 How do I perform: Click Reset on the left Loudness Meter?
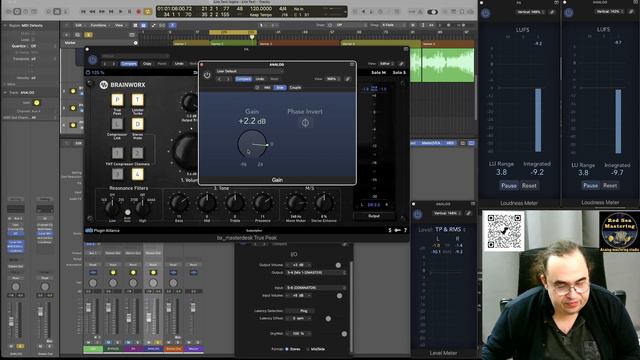point(529,186)
